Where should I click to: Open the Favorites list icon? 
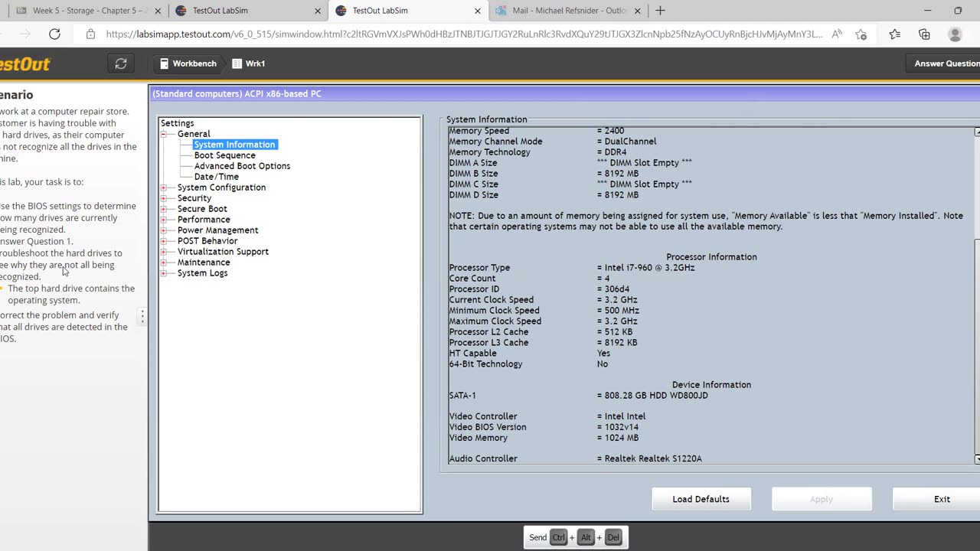pyautogui.click(x=895, y=34)
